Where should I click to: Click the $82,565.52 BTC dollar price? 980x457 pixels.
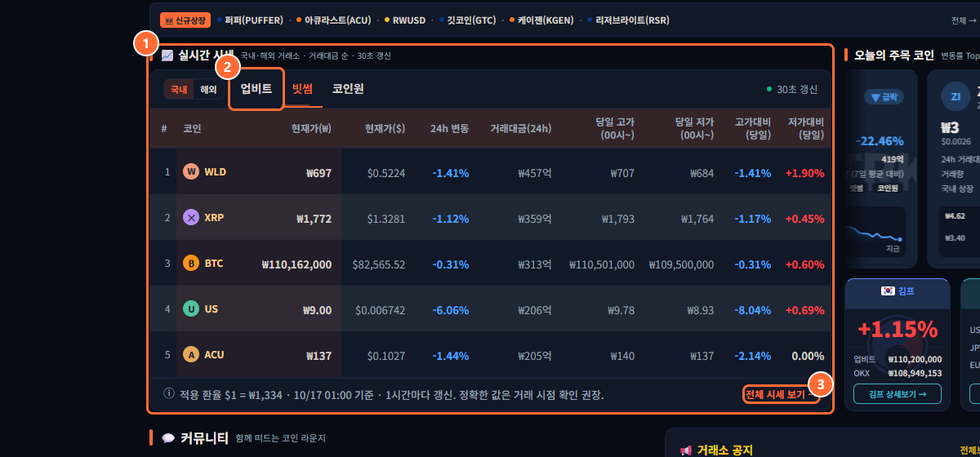(x=379, y=264)
